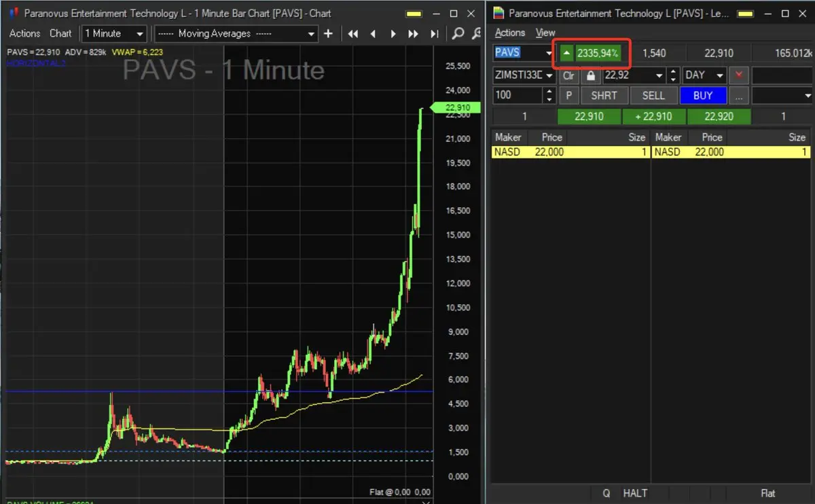
Task: Click the Clr clear button
Action: [568, 75]
